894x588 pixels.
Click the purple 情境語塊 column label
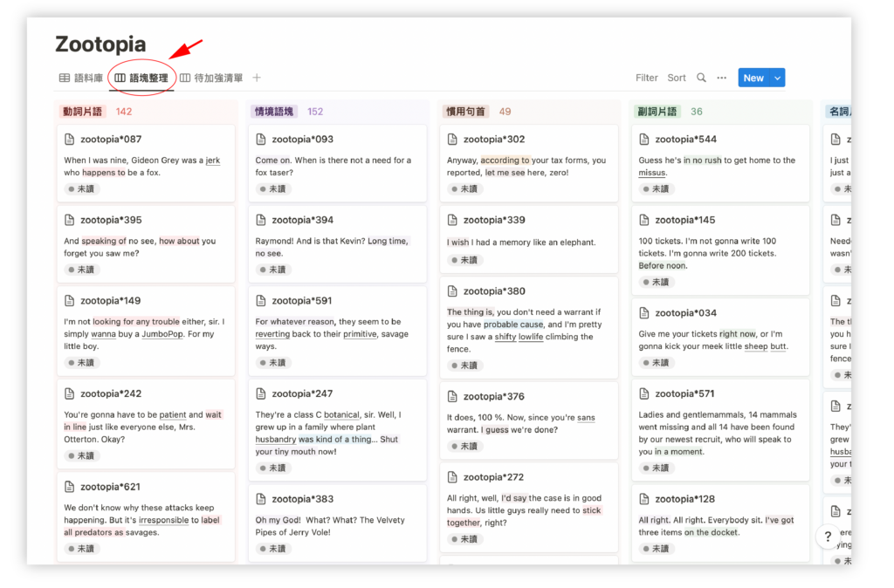[x=273, y=112]
